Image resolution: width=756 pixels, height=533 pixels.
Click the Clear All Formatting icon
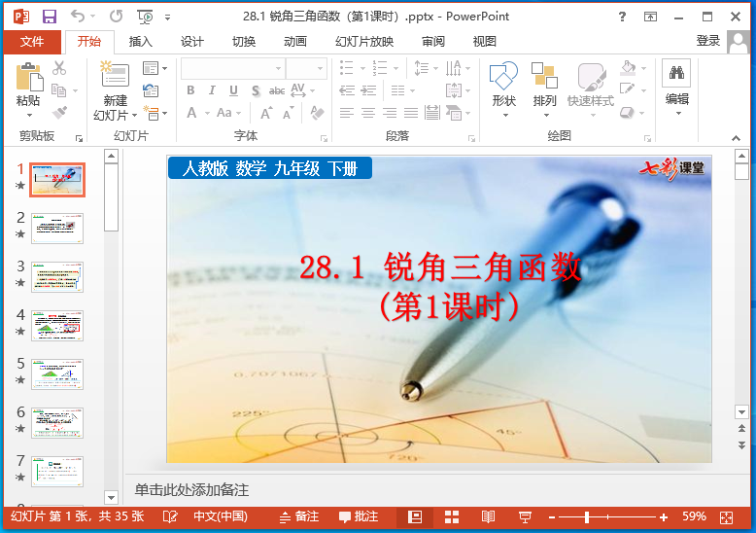[x=317, y=113]
